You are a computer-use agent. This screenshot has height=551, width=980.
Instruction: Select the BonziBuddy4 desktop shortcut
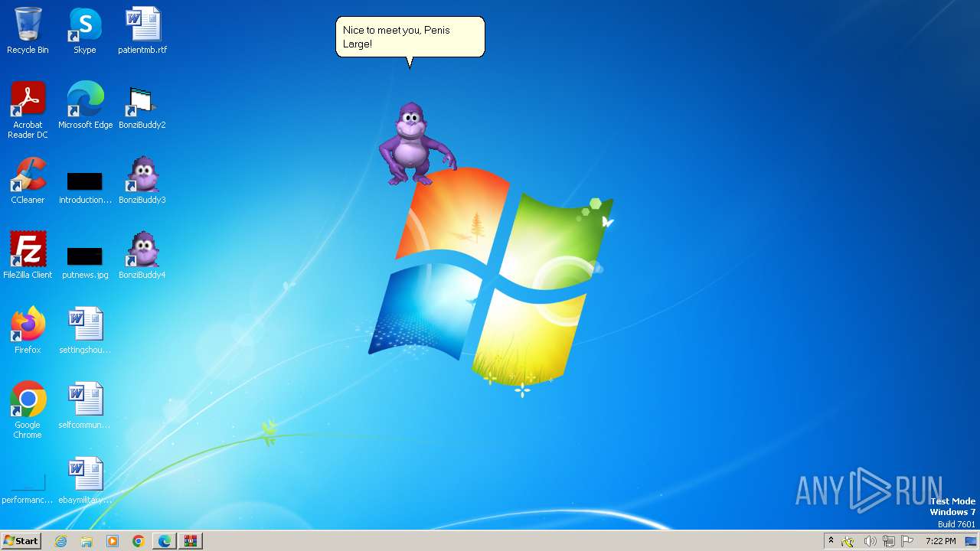point(142,256)
